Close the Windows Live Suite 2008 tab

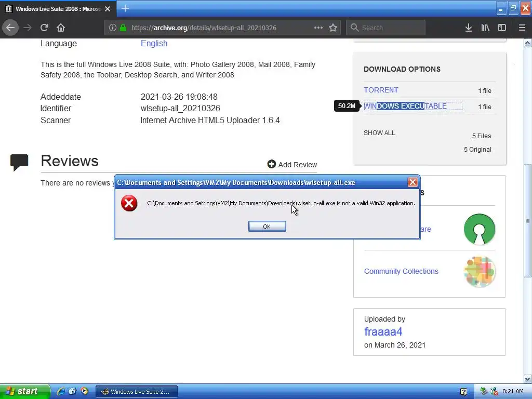[108, 9]
